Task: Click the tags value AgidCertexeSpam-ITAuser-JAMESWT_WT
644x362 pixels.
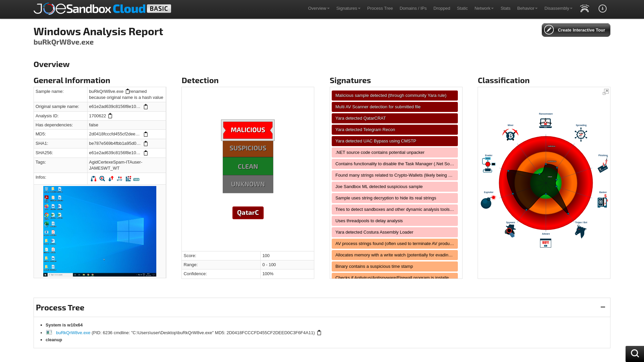Action: [x=116, y=165]
